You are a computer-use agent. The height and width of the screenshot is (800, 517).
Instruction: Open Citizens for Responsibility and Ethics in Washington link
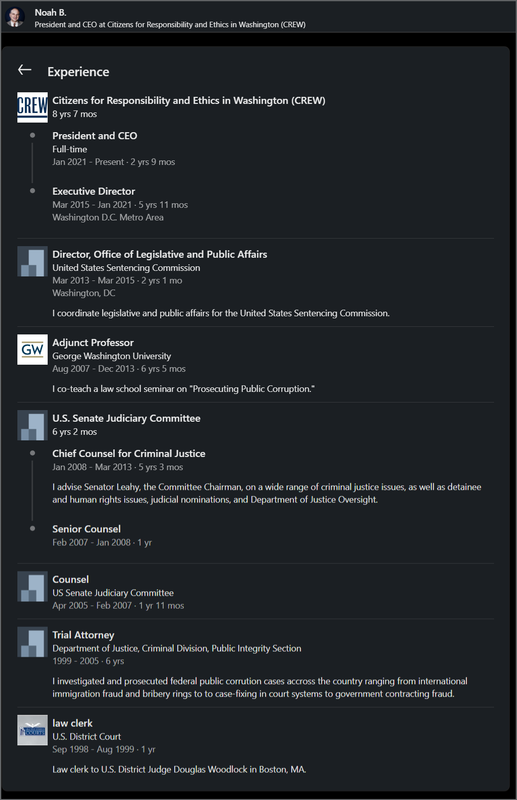(x=188, y=101)
